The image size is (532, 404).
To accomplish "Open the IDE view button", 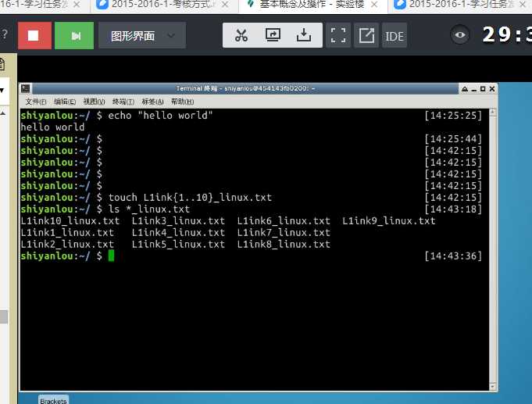I will click(x=395, y=35).
